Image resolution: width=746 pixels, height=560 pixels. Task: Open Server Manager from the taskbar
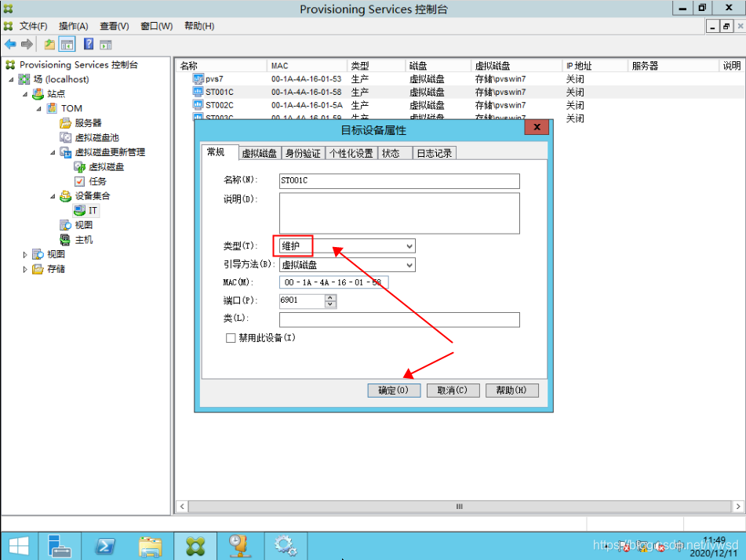click(x=60, y=545)
